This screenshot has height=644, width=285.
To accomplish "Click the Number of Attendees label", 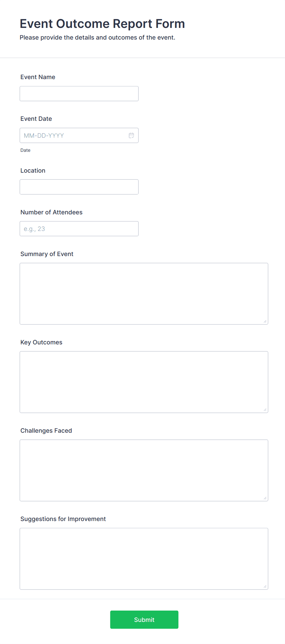I will [51, 212].
